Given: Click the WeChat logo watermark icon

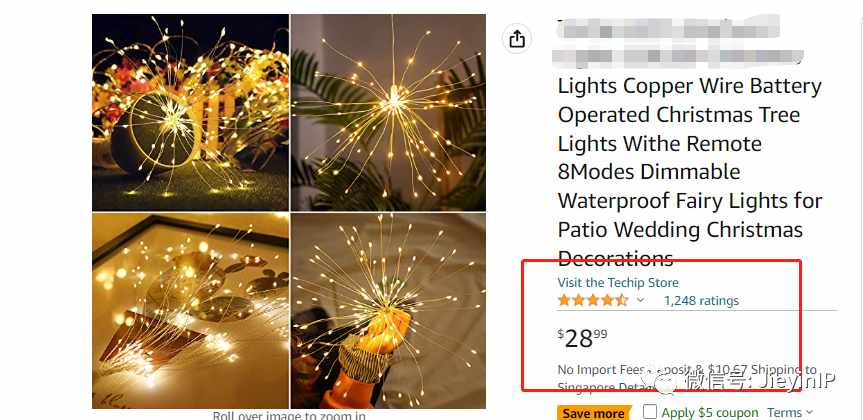Looking at the screenshot, I should [x=665, y=381].
